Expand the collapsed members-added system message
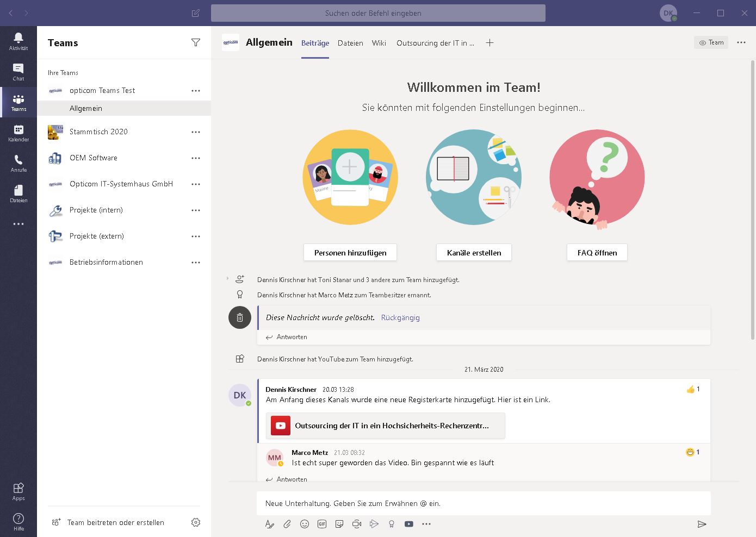The image size is (756, 537). point(227,279)
